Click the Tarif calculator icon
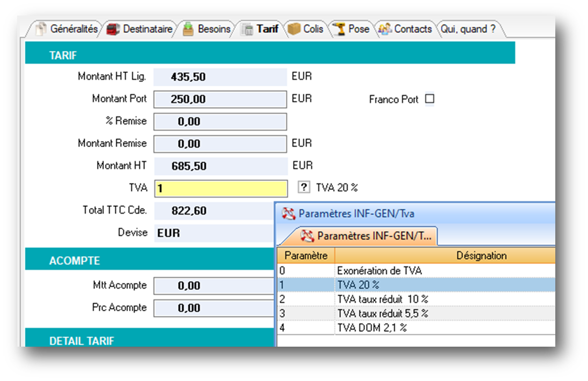Screen dimensions: 588x381 click(x=247, y=30)
